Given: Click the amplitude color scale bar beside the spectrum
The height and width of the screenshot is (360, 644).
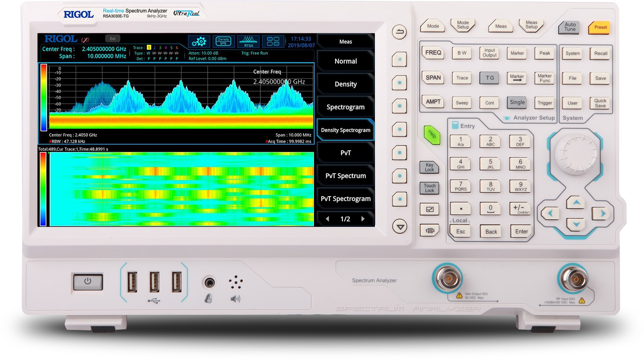Looking at the screenshot, I should (x=44, y=97).
